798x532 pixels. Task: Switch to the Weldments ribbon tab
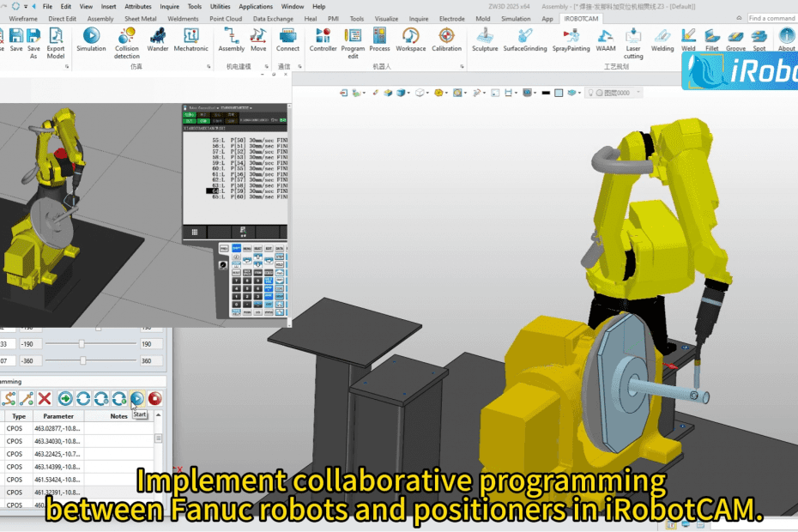tap(184, 19)
